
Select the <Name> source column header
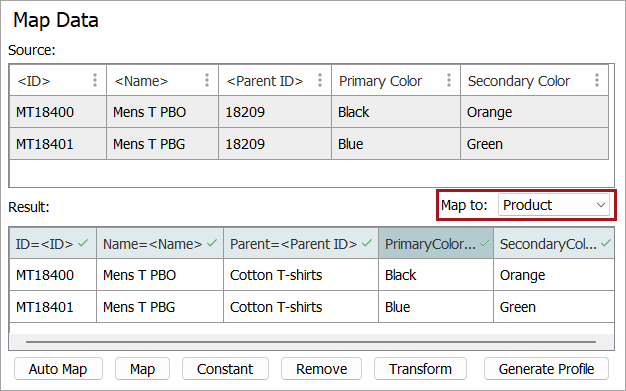(x=162, y=80)
